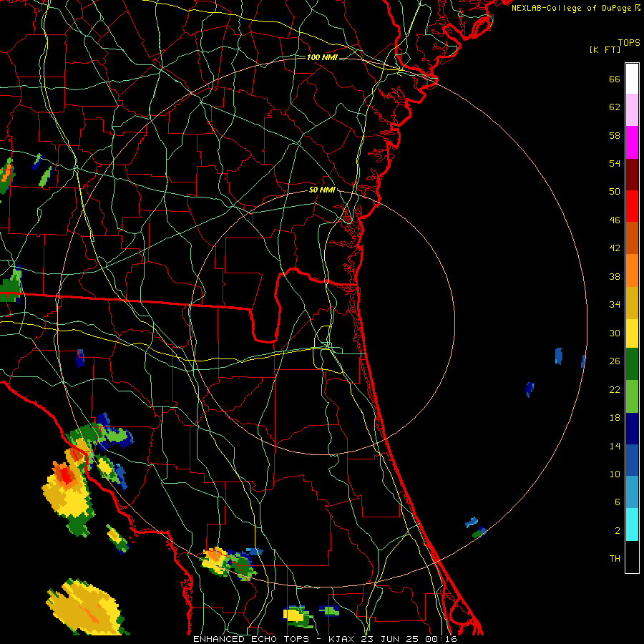Click the 'TOPS' legend title
This screenshot has height=644, width=644.
pos(629,43)
